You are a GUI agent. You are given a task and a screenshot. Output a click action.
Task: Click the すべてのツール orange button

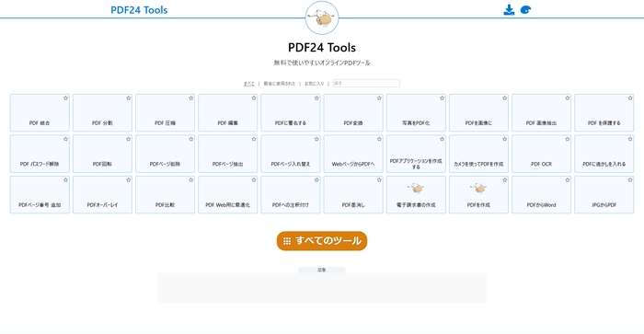pyautogui.click(x=322, y=241)
